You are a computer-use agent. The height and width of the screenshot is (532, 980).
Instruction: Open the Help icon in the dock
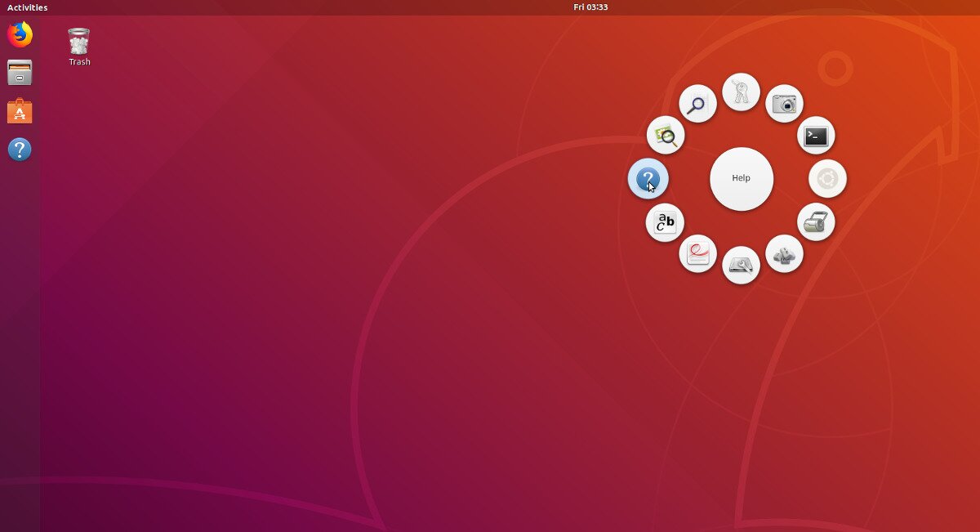click(20, 150)
